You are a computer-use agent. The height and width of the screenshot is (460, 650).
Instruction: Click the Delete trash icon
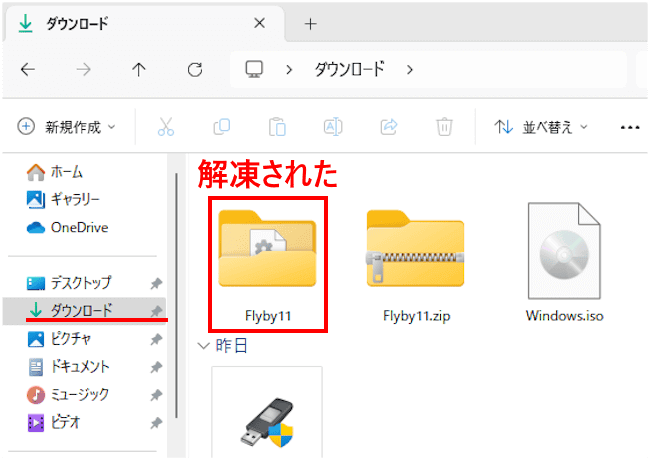click(444, 127)
